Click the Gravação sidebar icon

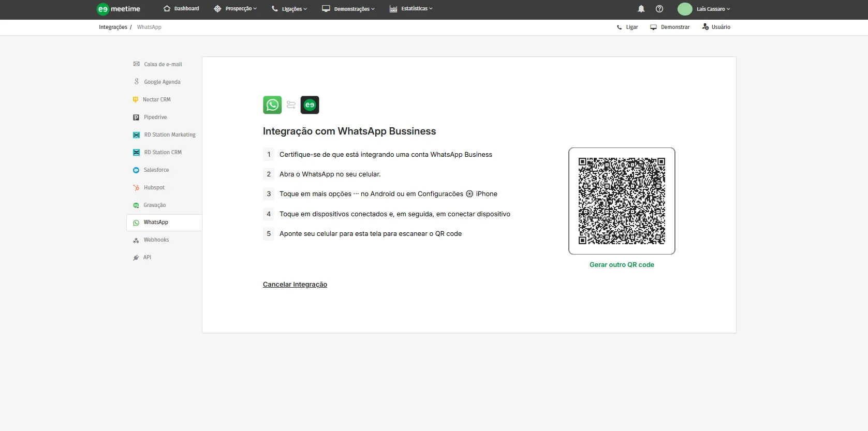[x=136, y=205]
